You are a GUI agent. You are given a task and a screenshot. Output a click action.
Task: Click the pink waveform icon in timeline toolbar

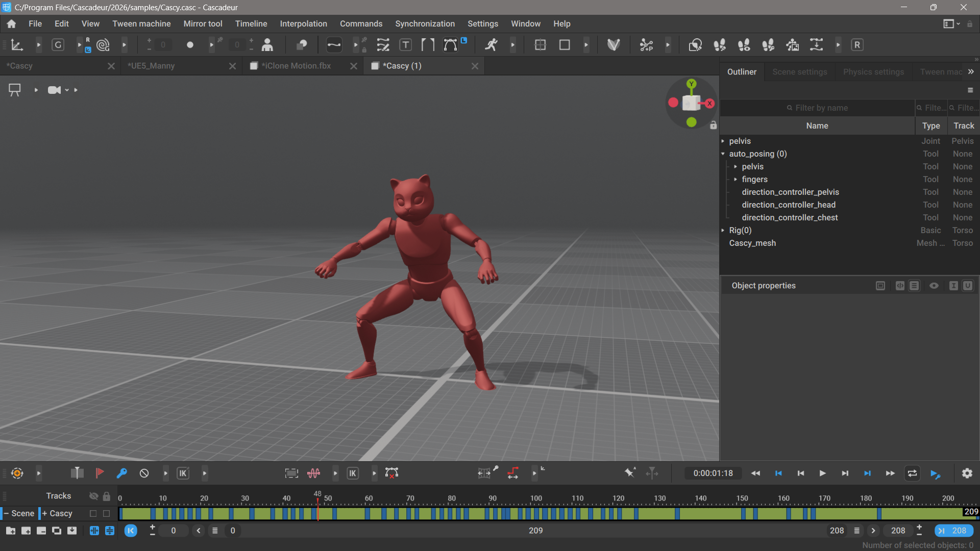[x=314, y=473]
